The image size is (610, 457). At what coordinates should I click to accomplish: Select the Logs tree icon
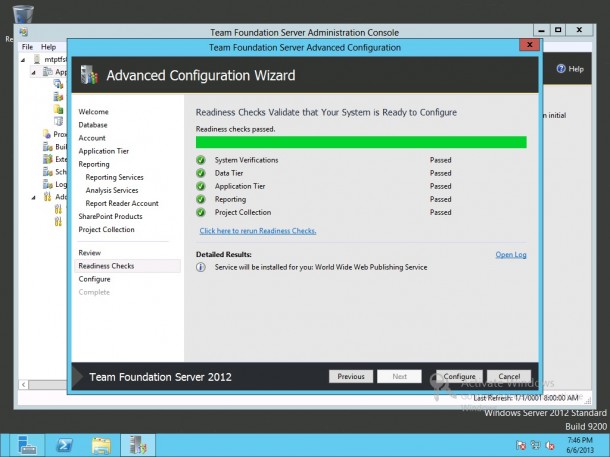coord(47,184)
